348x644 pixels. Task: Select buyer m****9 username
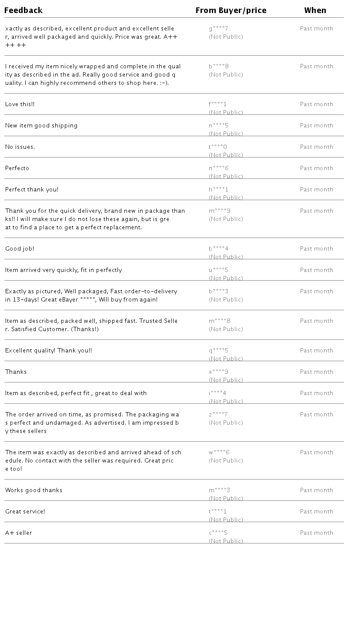coord(220,211)
